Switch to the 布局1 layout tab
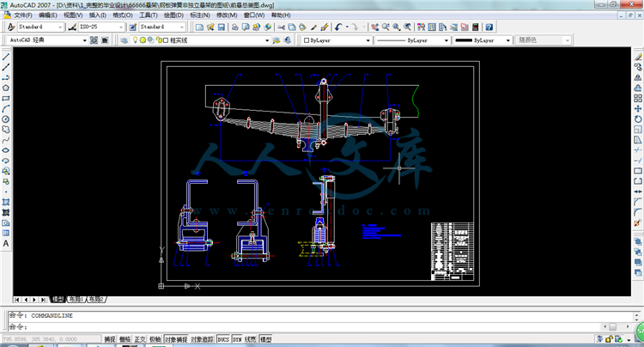 76,300
